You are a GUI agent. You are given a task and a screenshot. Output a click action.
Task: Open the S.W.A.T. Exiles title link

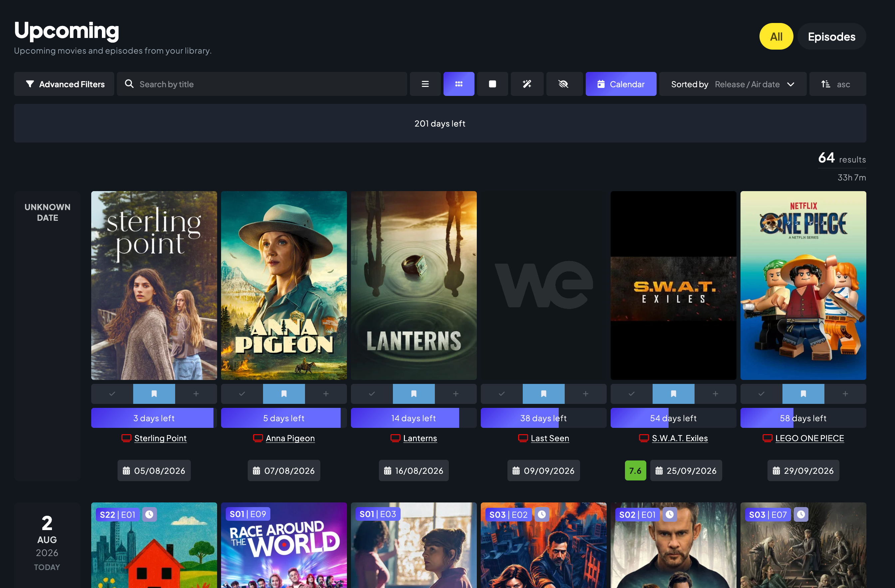[x=680, y=438]
